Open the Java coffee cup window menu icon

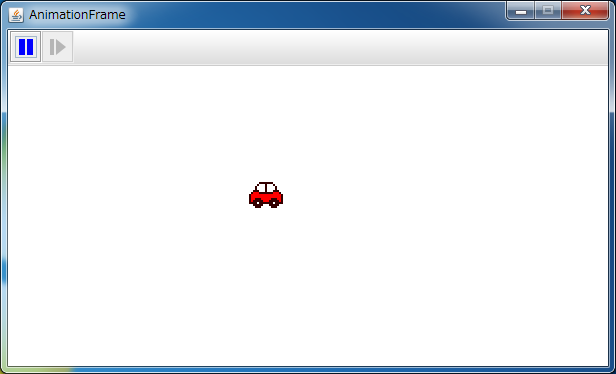(16, 15)
